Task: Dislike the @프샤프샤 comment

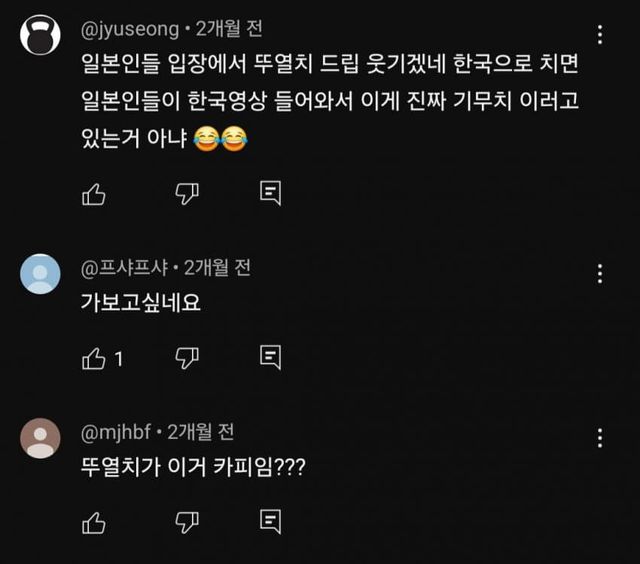Action: click(x=187, y=357)
